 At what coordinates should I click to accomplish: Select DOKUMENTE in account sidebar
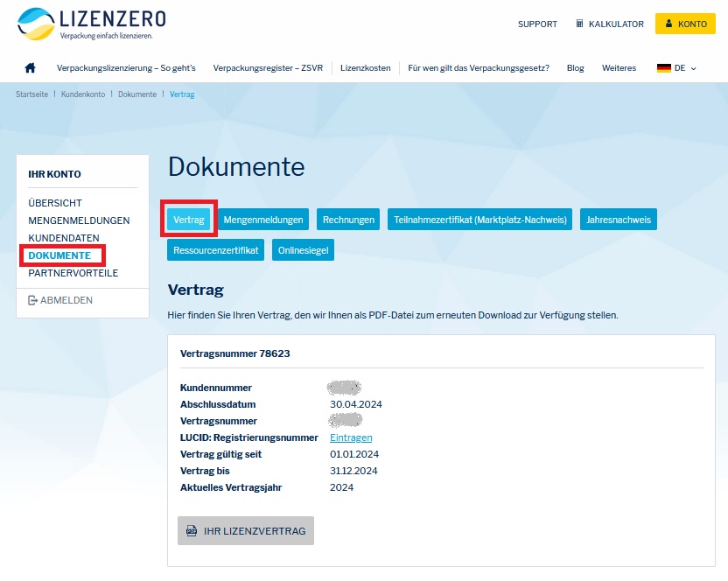pyautogui.click(x=59, y=255)
